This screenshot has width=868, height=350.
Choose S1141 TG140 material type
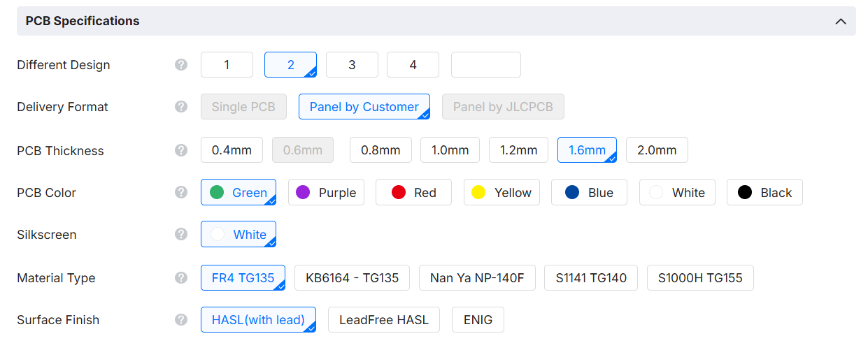coord(591,277)
